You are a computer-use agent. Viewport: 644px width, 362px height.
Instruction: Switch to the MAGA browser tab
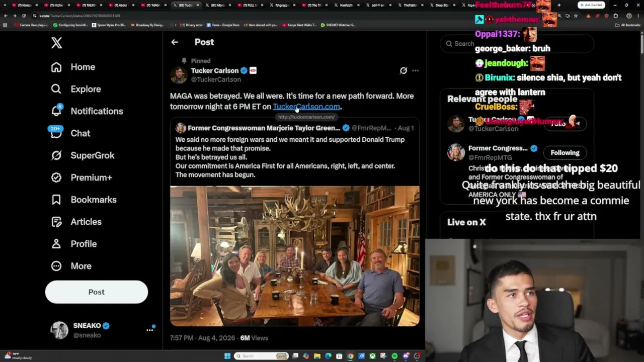tap(153, 5)
